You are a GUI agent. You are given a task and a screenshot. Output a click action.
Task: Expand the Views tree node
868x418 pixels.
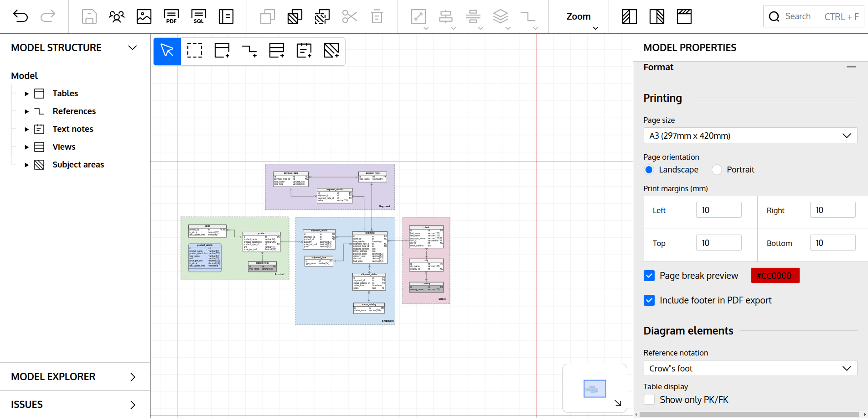(26, 147)
